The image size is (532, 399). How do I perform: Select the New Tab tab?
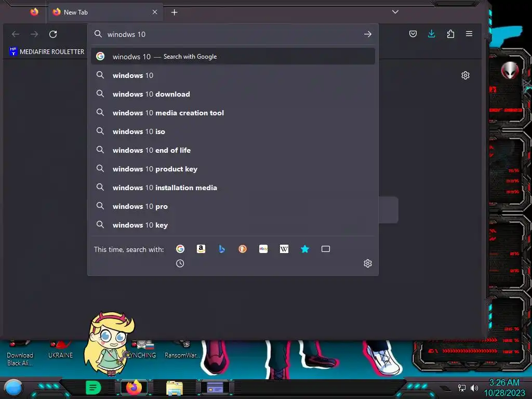pyautogui.click(x=105, y=12)
